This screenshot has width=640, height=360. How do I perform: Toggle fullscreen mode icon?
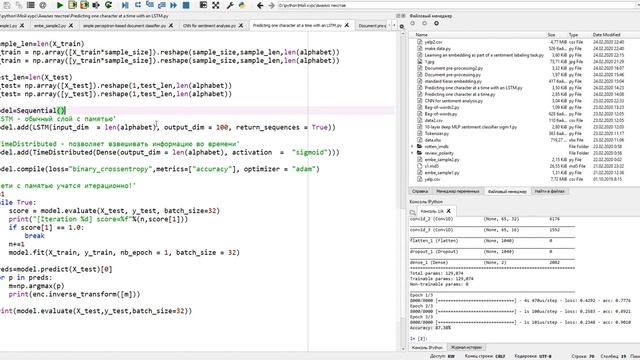tap(216, 5)
